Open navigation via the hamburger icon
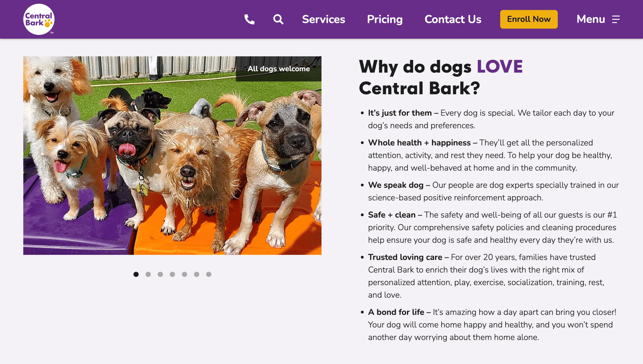 [x=616, y=19]
